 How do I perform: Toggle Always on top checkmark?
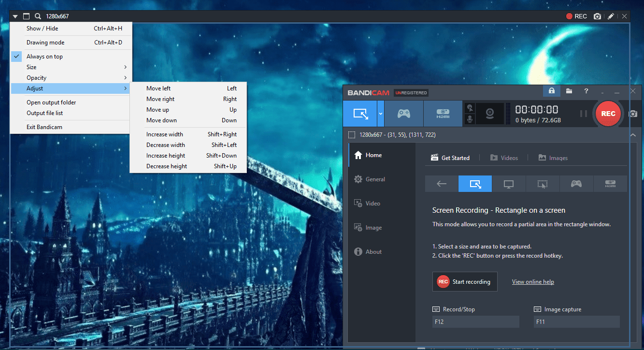71,57
